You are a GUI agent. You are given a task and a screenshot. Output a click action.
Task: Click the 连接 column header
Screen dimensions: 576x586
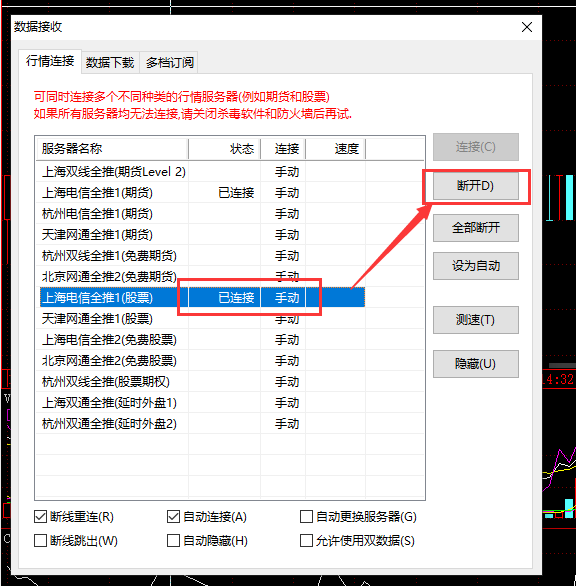pos(283,149)
